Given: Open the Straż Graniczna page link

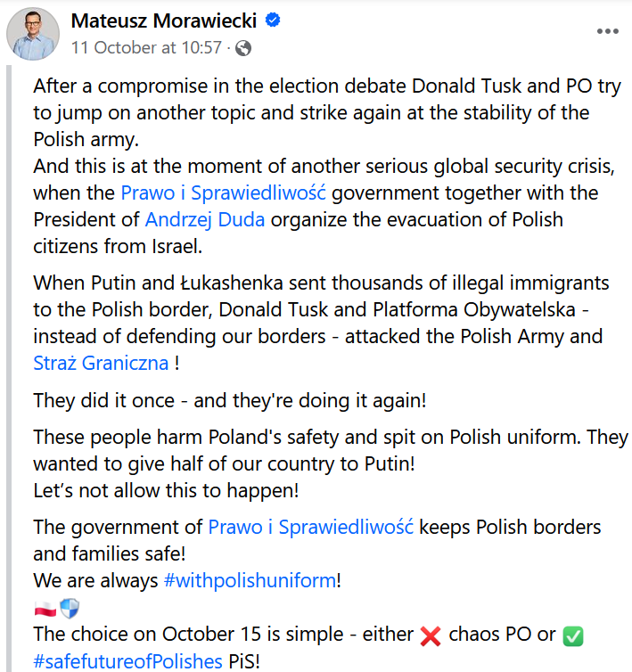Looking at the screenshot, I should 101,363.
